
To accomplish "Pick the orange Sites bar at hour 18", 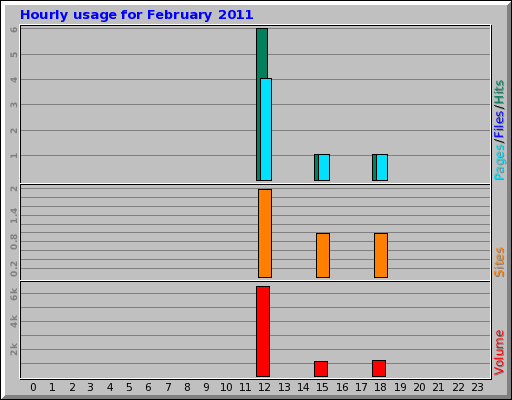I will [381, 255].
